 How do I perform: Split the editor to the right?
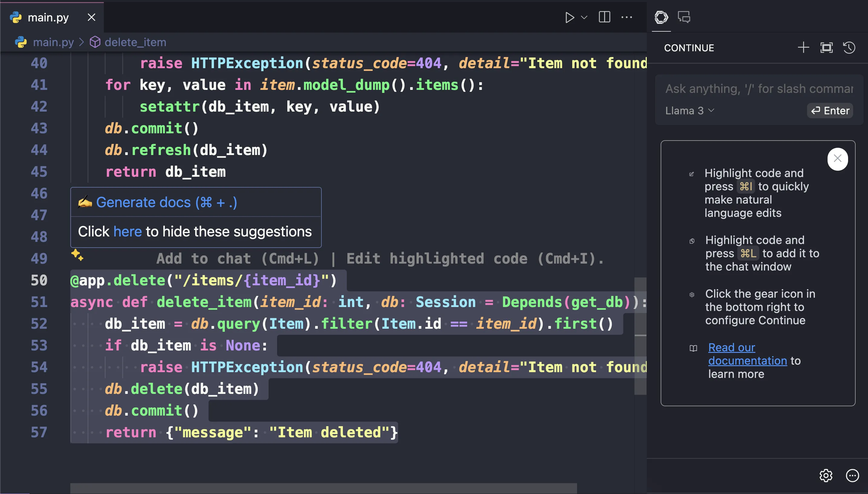coord(604,17)
